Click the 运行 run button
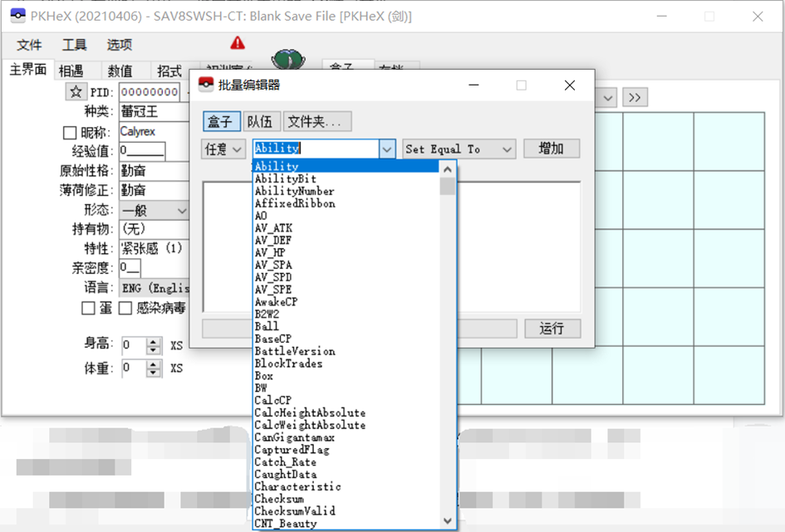This screenshot has height=532, width=785. (552, 329)
